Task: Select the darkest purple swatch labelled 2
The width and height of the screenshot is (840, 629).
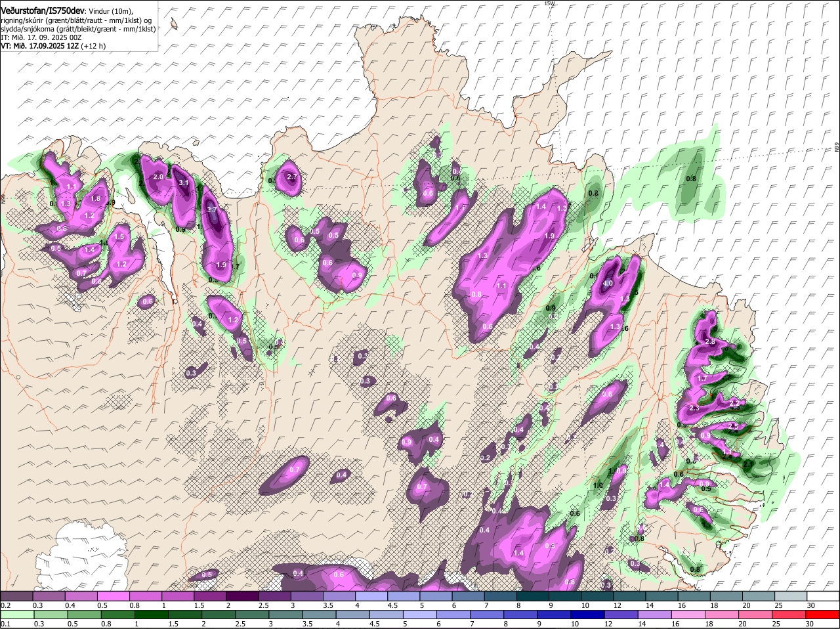Action: pos(241,596)
